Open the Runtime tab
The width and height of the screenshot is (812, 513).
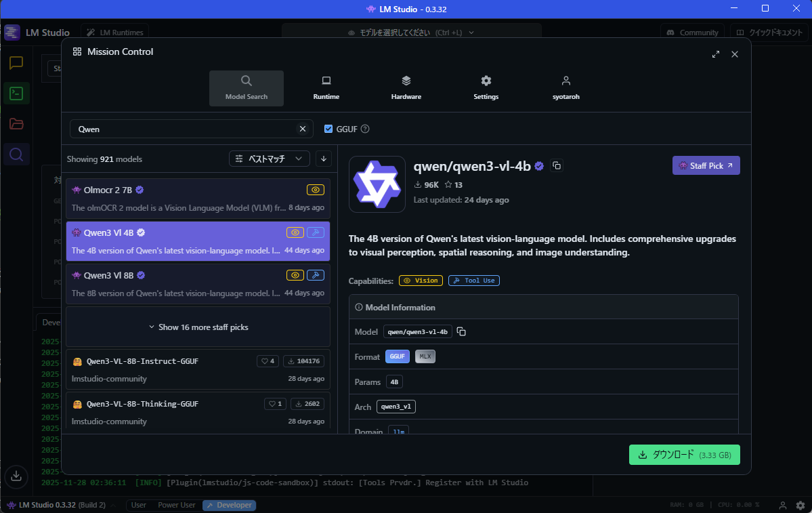tap(326, 88)
